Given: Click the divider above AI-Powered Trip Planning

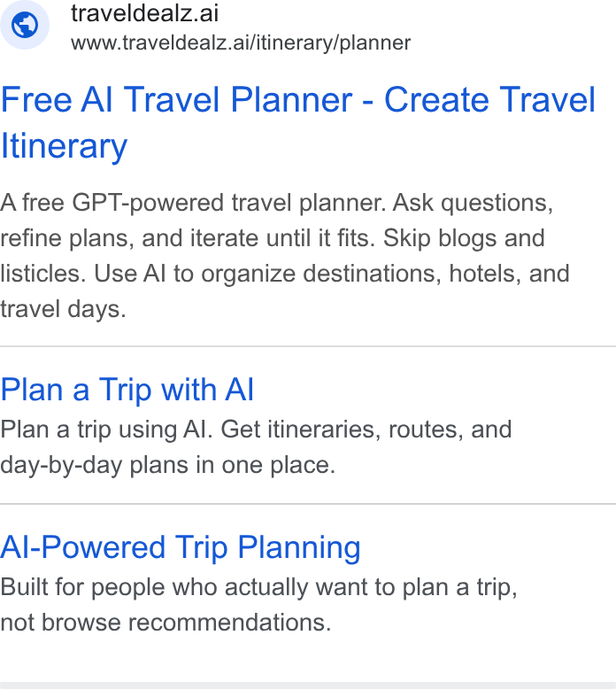Looking at the screenshot, I should [308, 504].
